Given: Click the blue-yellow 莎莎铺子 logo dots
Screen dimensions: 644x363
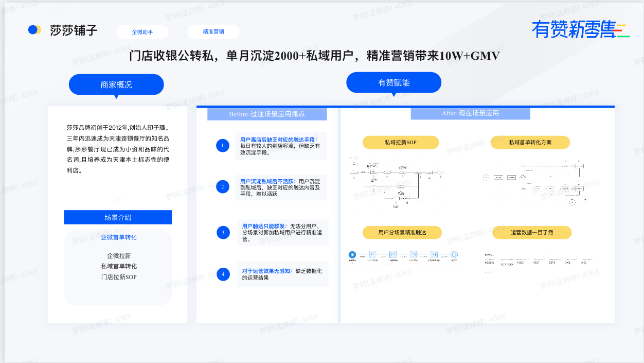Looking at the screenshot, I should (x=34, y=30).
